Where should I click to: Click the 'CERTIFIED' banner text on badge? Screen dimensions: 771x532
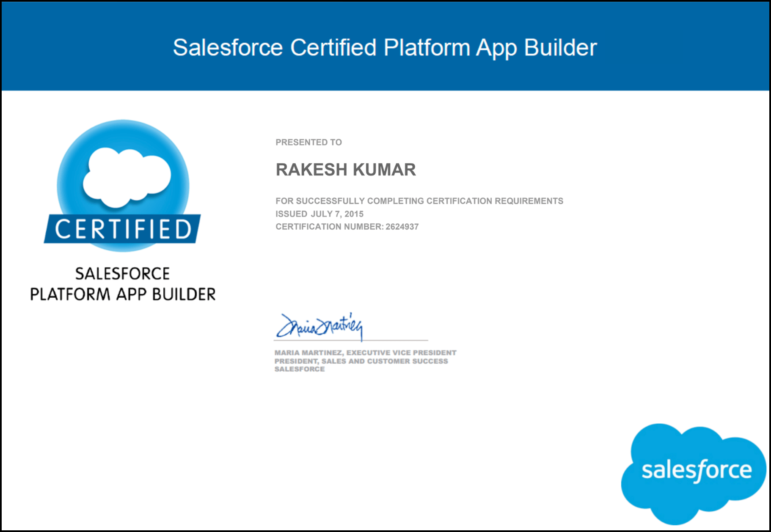pyautogui.click(x=123, y=229)
